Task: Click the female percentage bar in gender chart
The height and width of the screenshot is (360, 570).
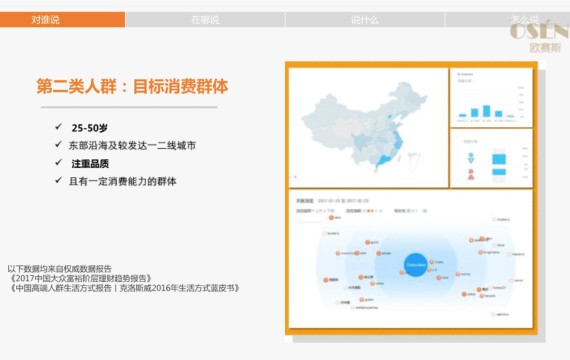Action: (x=499, y=172)
